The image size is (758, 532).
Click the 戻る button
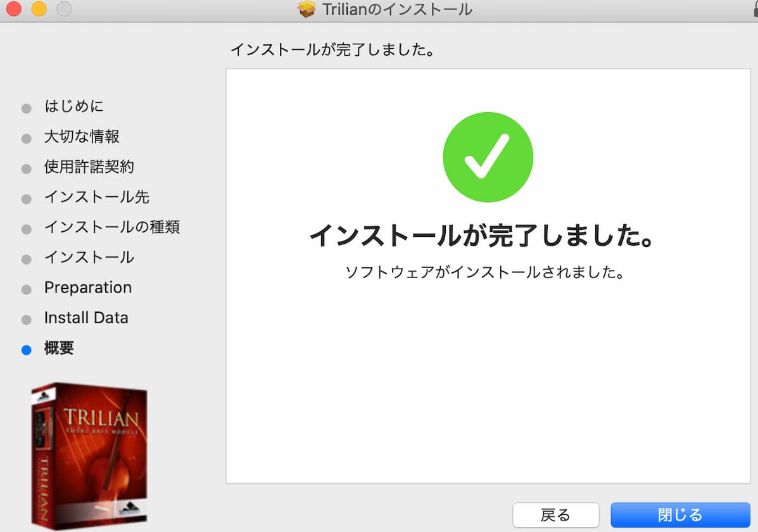(x=556, y=515)
